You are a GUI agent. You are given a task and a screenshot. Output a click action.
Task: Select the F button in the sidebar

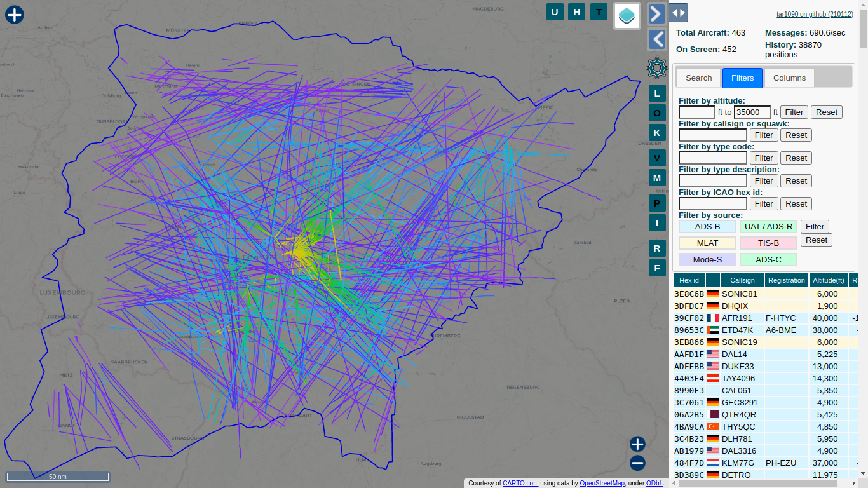pyautogui.click(x=657, y=268)
